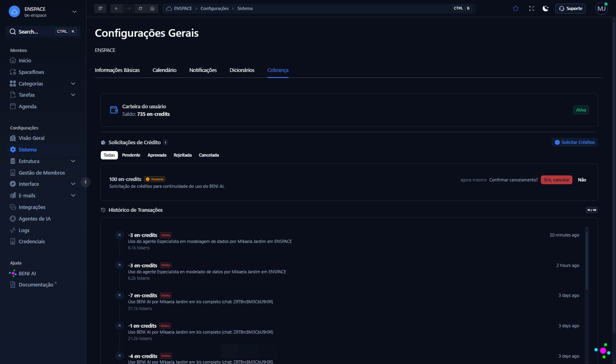This screenshot has height=364, width=616.
Task: Open Suporte button
Action: pos(570,8)
